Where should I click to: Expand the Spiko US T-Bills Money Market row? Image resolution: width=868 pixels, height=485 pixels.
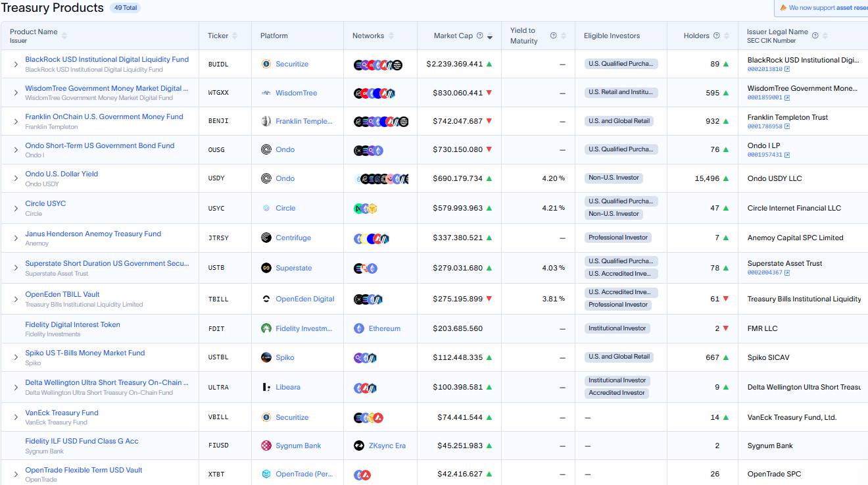[16, 357]
